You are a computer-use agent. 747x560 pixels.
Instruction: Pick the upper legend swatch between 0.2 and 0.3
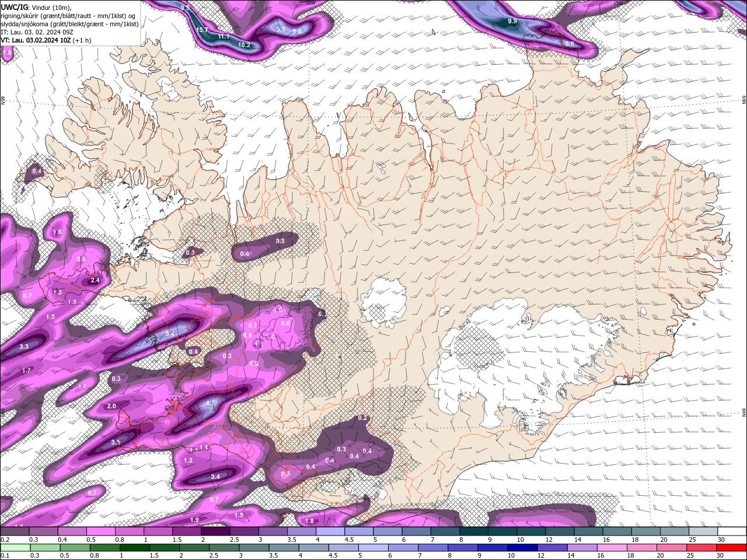coord(15,531)
